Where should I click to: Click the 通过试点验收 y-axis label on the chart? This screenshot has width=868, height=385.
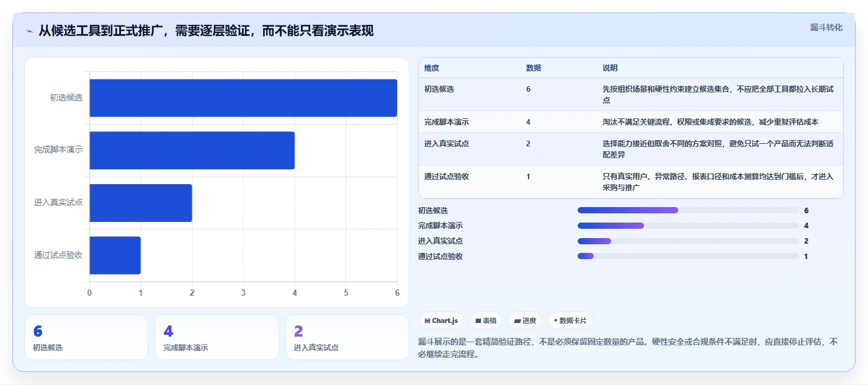[x=58, y=255]
